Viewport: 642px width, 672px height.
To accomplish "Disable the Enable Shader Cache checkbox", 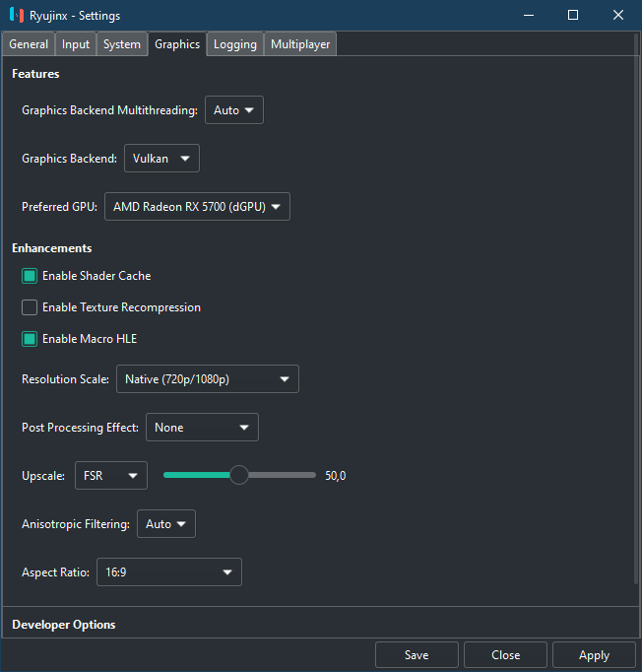I will pos(30,276).
